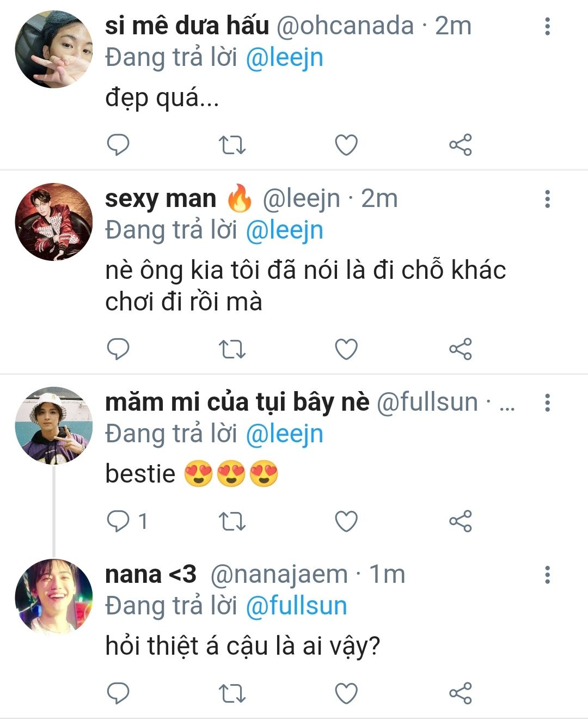Open @fullsun mention link in nana's reply
Screen dimensions: 588x719
(x=296, y=606)
